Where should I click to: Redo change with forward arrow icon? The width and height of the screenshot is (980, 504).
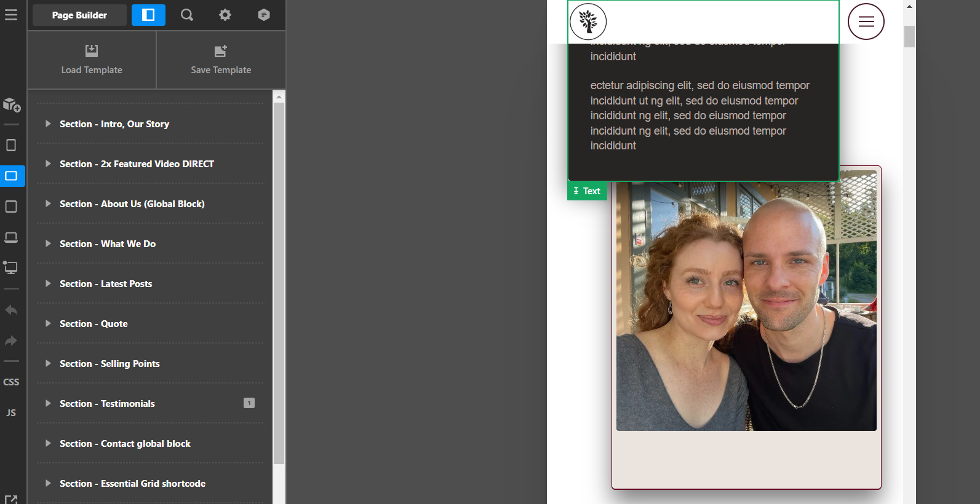tap(11, 341)
